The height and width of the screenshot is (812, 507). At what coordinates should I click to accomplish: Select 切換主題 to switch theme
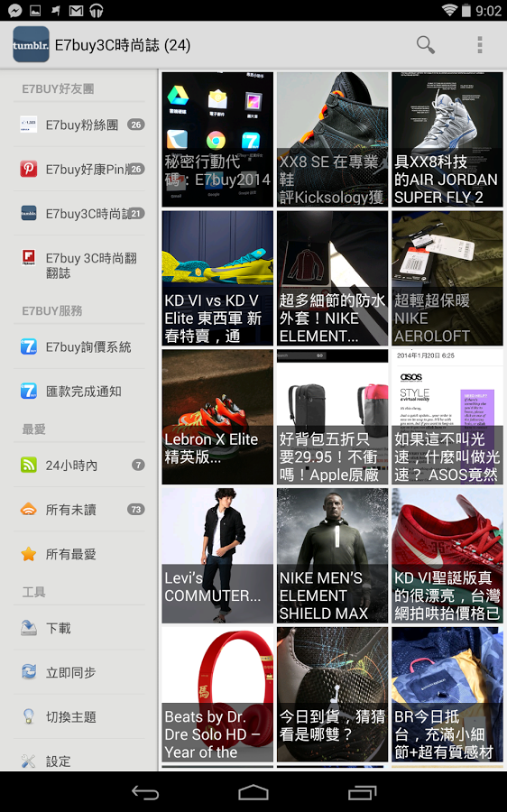point(79,716)
